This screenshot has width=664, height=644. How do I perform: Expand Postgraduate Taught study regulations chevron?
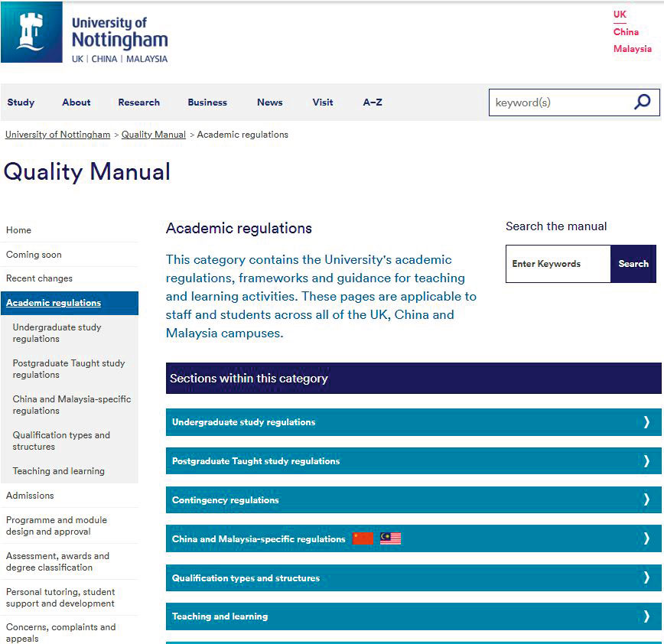pyautogui.click(x=646, y=460)
